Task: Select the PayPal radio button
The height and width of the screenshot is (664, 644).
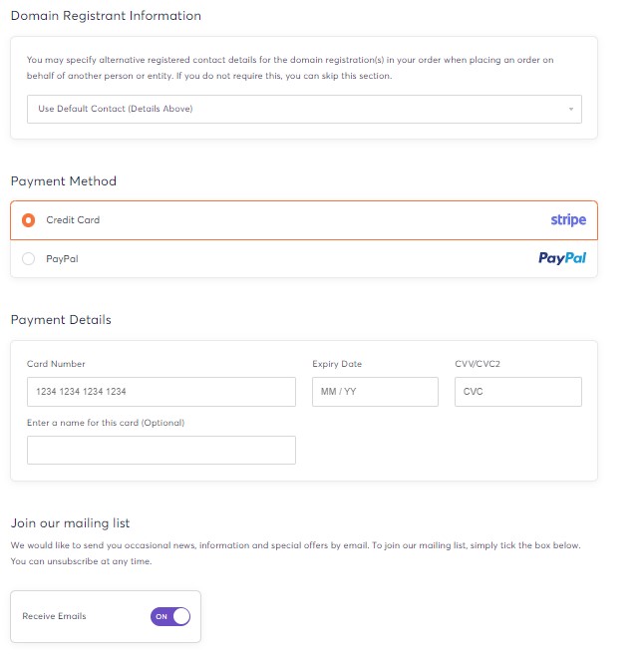Action: [x=28, y=259]
